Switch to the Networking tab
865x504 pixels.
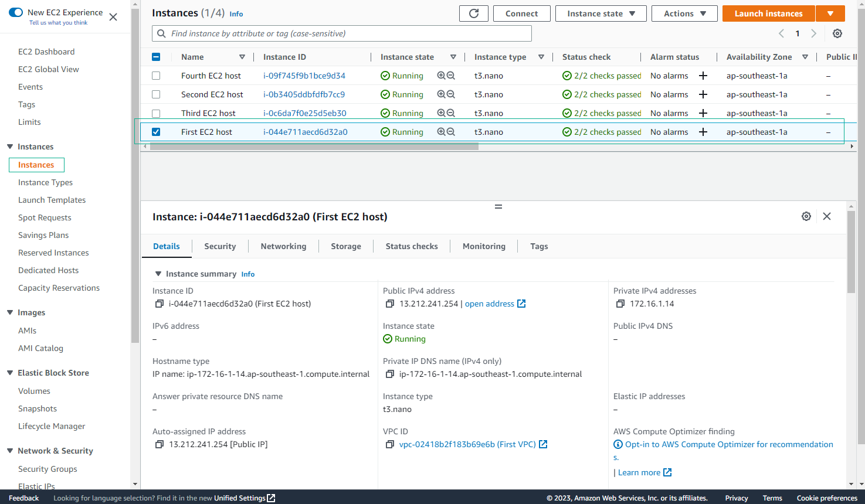tap(283, 246)
